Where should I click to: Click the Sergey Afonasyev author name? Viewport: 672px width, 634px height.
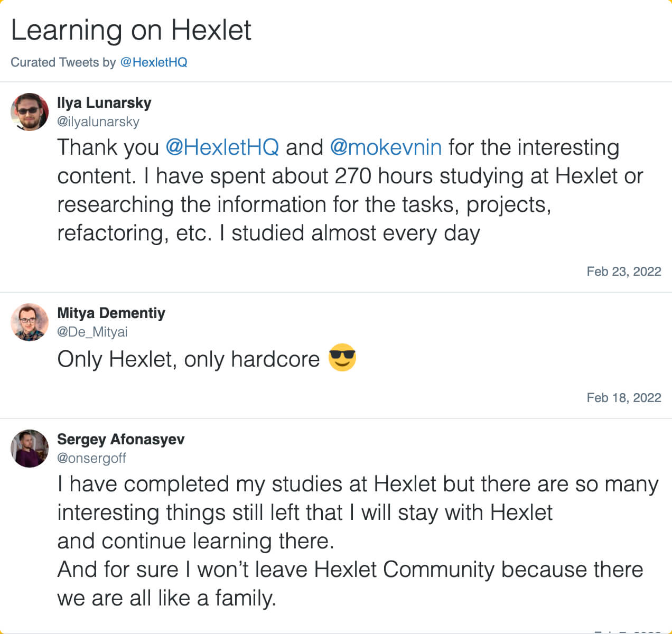(x=120, y=439)
